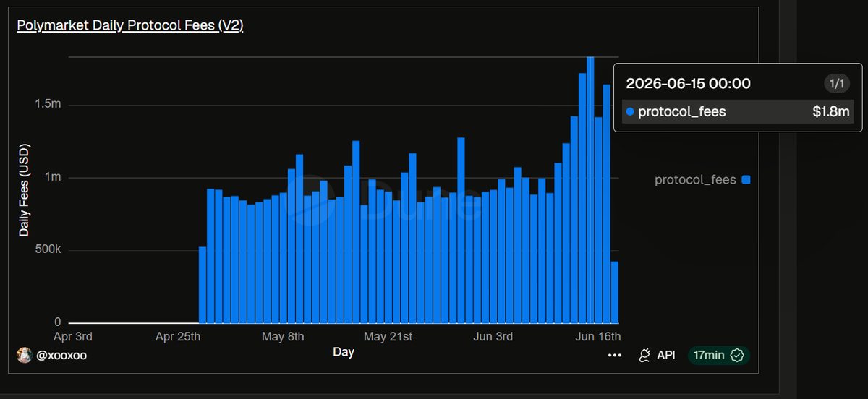The width and height of the screenshot is (868, 399).
Task: Open the three-dot more options menu
Action: tap(615, 355)
